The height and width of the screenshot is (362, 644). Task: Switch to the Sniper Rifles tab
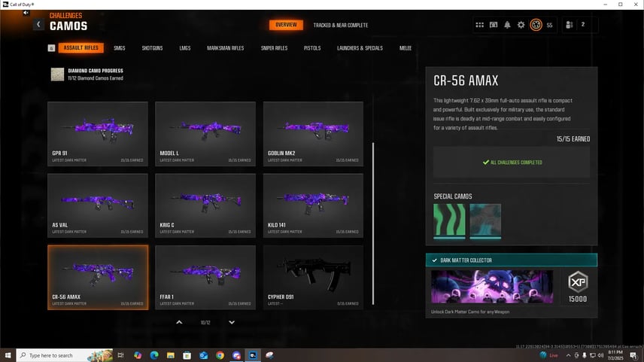click(x=274, y=48)
